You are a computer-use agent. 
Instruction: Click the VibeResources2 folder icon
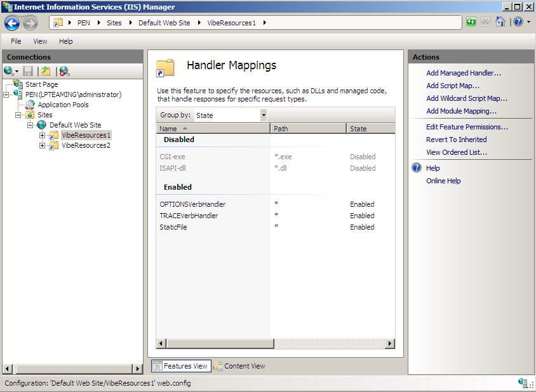coord(54,146)
